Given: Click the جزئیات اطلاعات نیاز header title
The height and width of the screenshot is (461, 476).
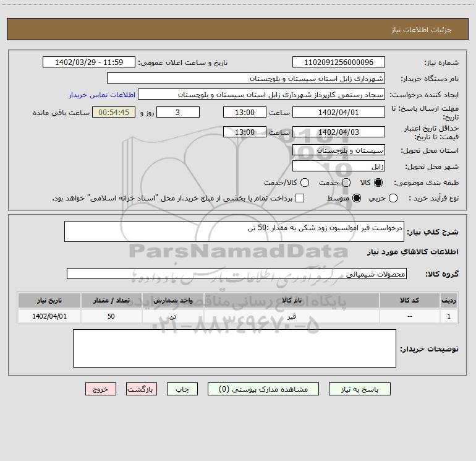Looking at the screenshot, I should click(x=422, y=30).
